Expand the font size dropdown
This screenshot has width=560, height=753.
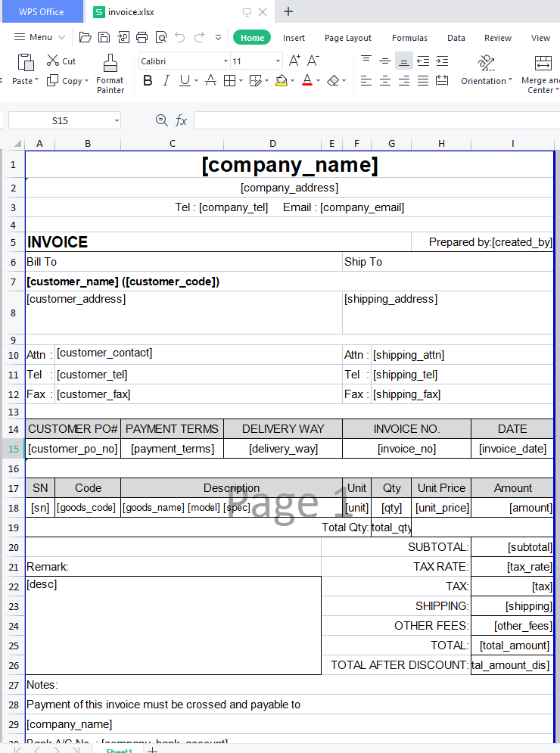(278, 61)
